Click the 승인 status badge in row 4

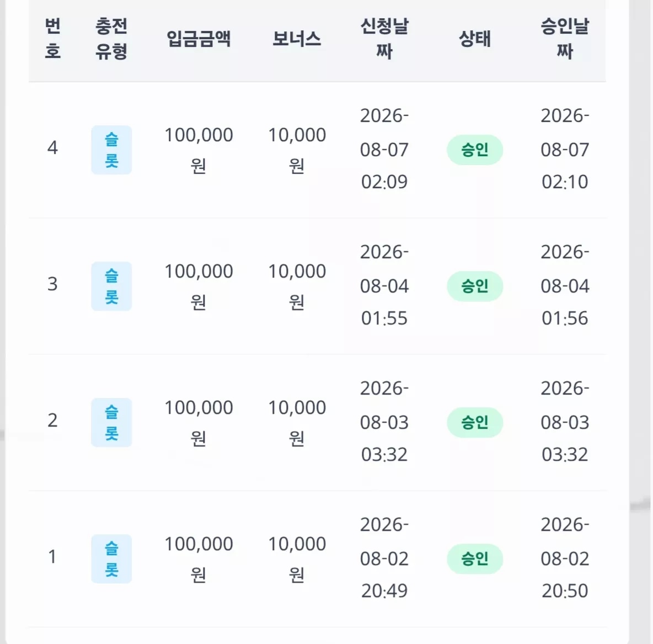[475, 150]
